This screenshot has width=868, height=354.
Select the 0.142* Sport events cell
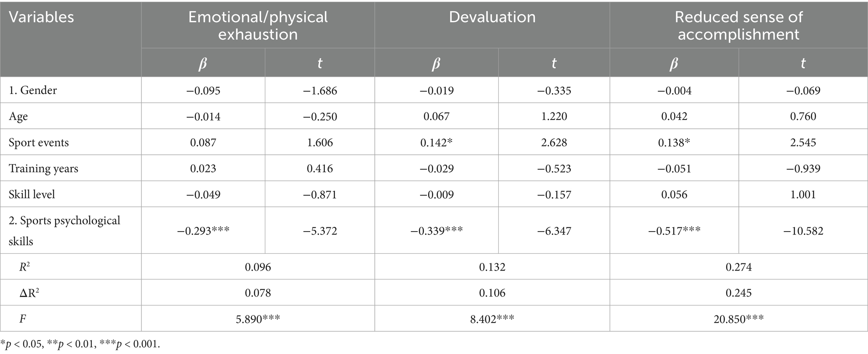pyautogui.click(x=437, y=142)
